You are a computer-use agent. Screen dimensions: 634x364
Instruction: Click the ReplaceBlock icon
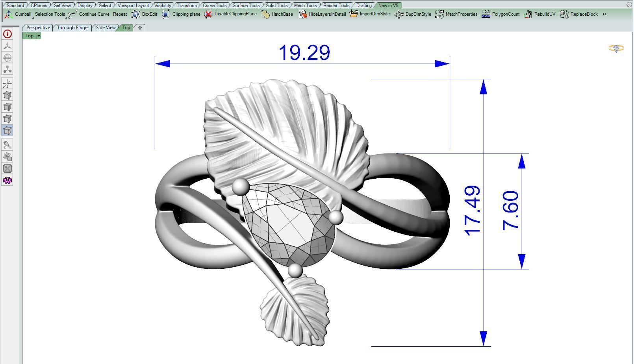(564, 14)
